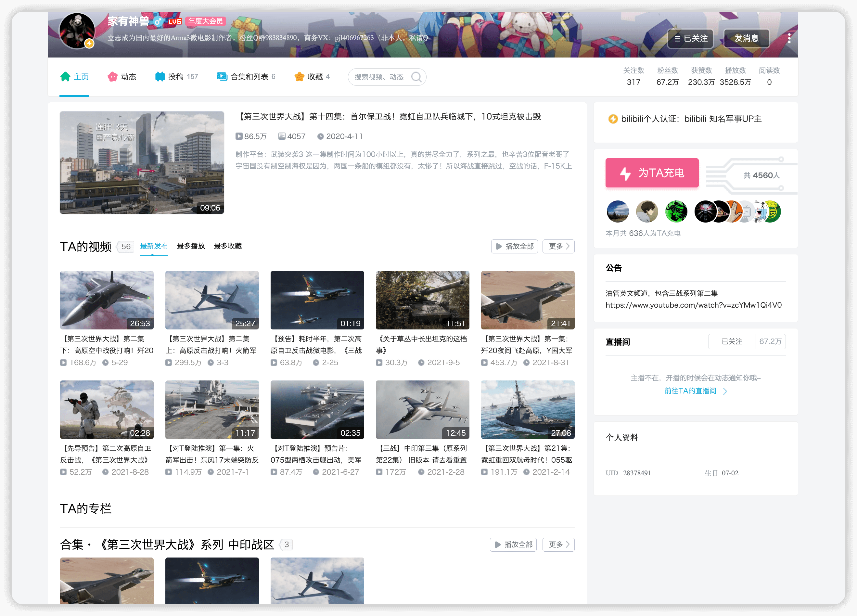Click the first supporter avatar with landscape
The width and height of the screenshot is (857, 616).
[x=618, y=212]
